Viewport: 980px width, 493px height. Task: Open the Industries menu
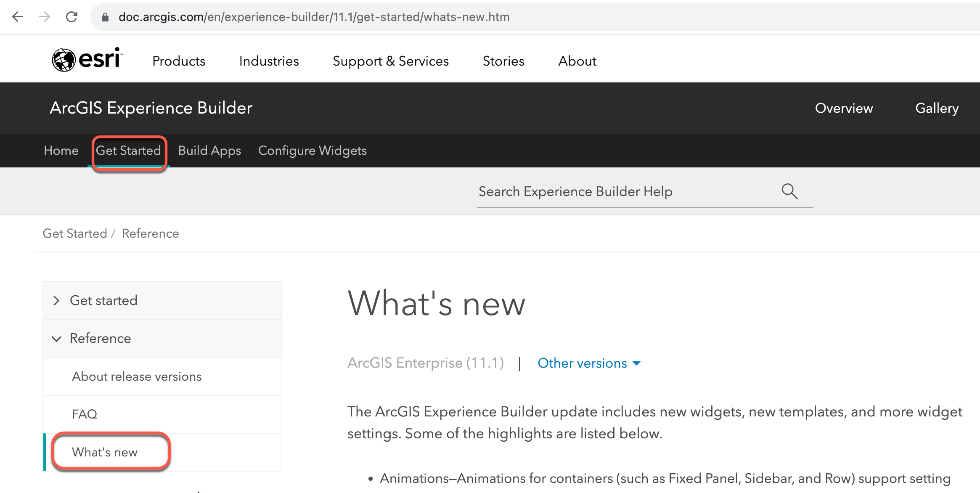pos(269,61)
